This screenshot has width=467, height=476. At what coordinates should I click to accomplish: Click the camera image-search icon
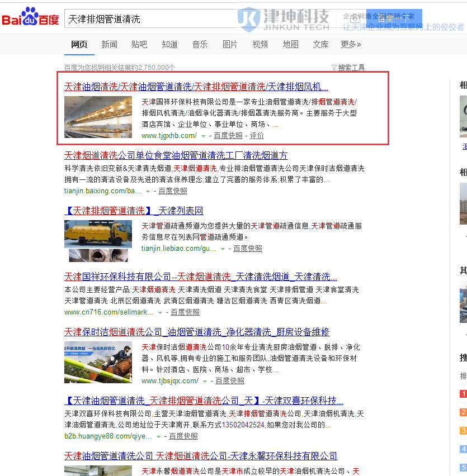click(355, 19)
